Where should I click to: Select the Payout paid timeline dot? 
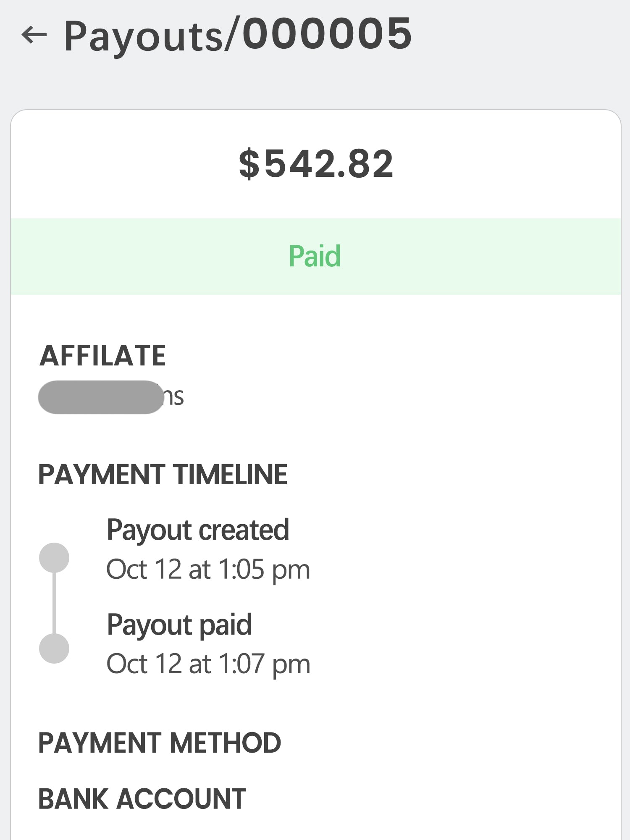point(54,648)
